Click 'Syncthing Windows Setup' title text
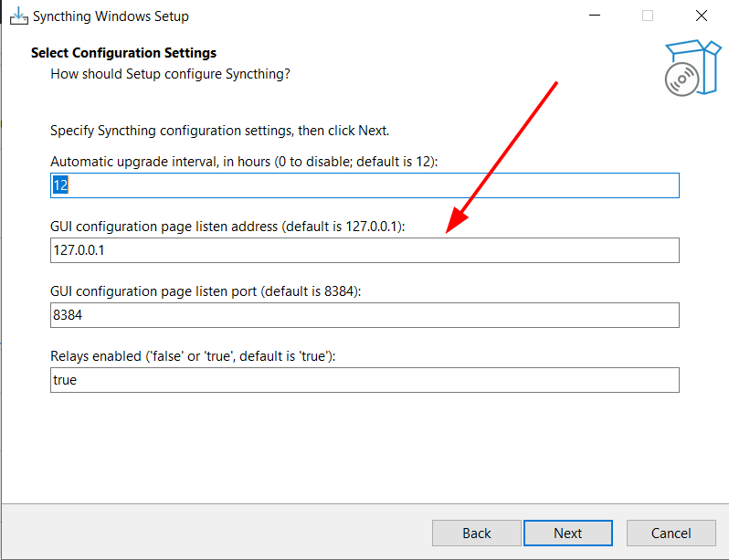The width and height of the screenshot is (729, 560). pyautogui.click(x=111, y=16)
